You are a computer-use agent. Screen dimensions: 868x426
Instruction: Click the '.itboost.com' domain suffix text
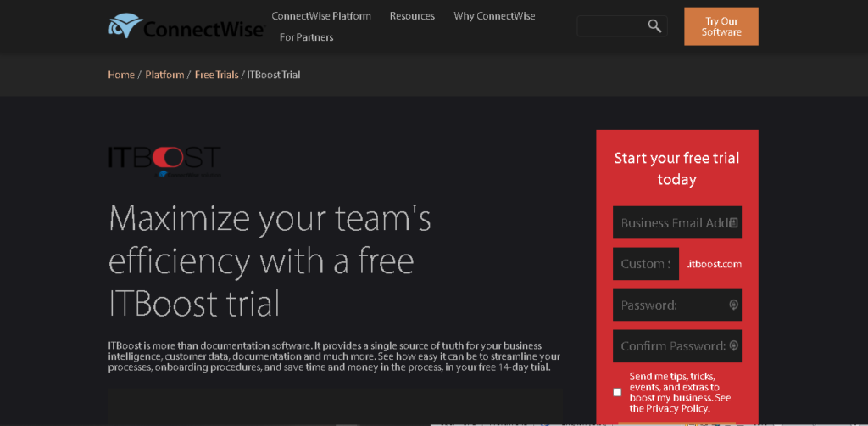click(x=714, y=264)
